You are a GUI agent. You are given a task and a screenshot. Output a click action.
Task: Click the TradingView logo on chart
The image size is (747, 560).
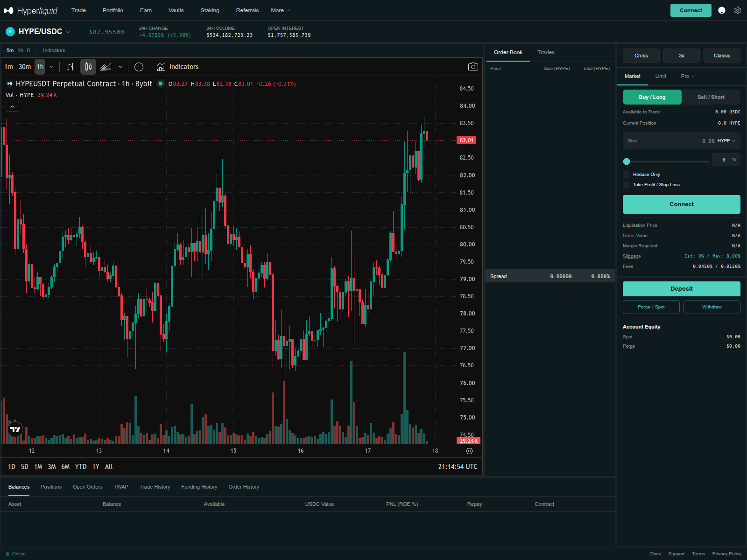click(x=15, y=429)
